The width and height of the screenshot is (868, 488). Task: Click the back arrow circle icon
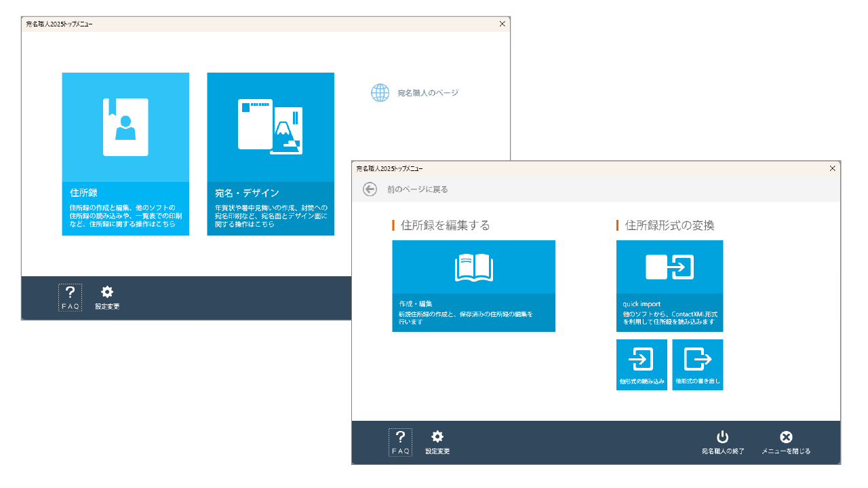click(370, 189)
